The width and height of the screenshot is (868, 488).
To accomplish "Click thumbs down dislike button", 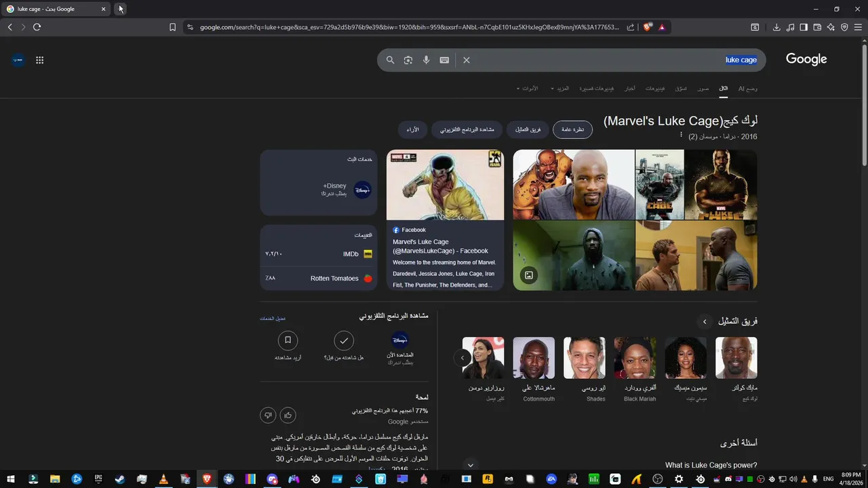I will click(269, 415).
